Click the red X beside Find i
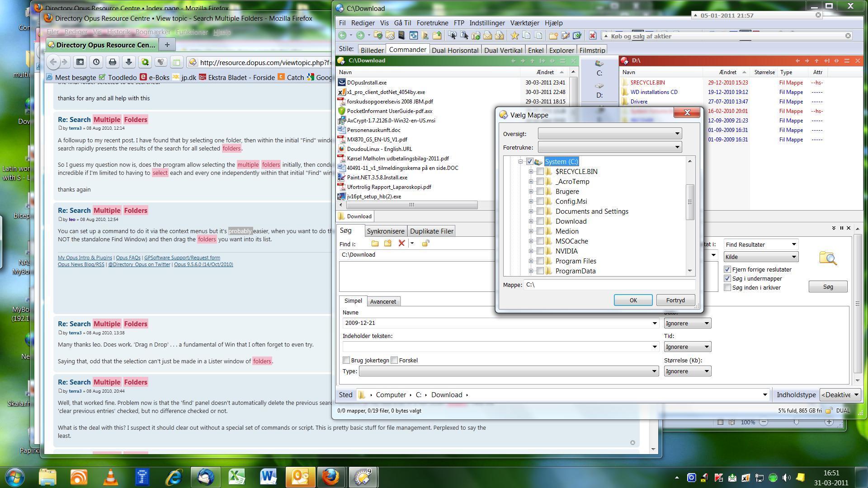Viewport: 868px width, 488px height. 401,244
